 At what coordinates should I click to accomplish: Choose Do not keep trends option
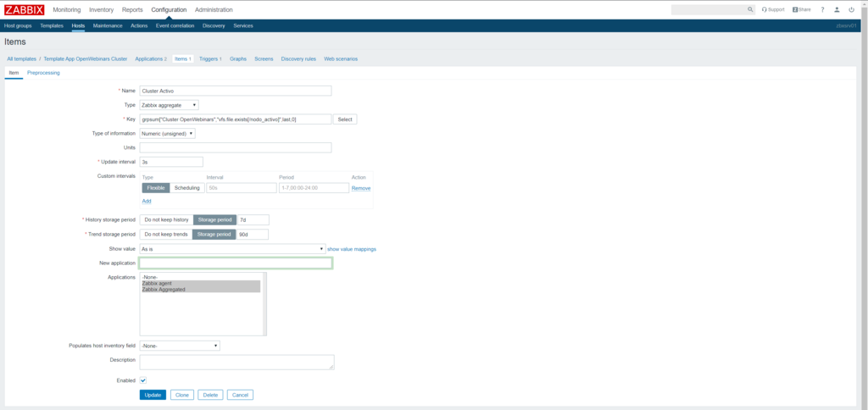165,234
